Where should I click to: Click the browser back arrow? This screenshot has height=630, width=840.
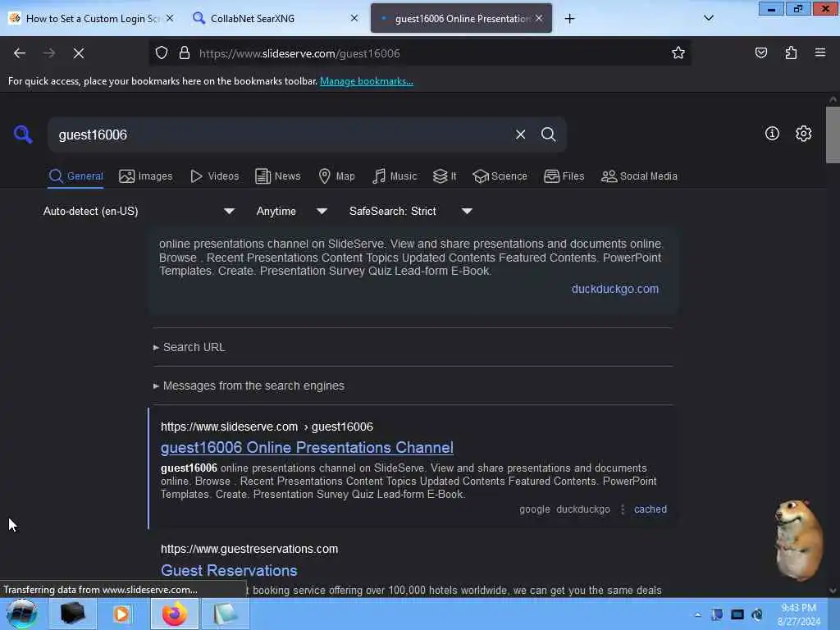pyautogui.click(x=20, y=53)
